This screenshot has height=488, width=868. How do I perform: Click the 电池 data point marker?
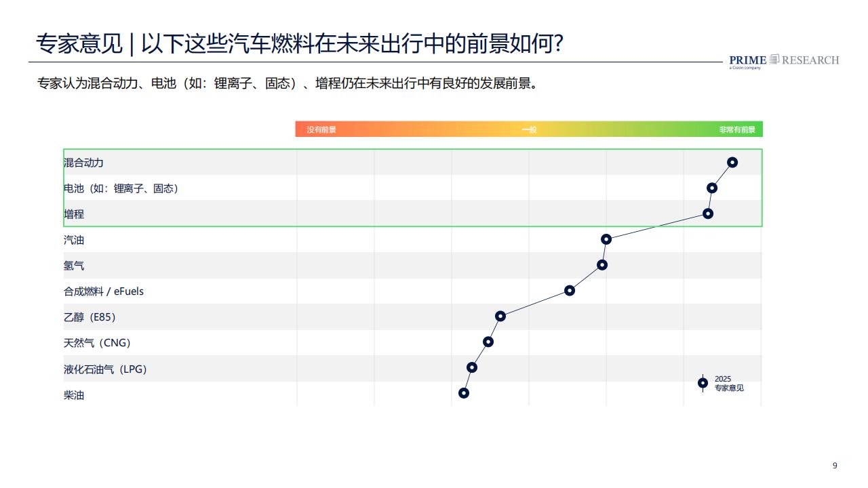712,188
